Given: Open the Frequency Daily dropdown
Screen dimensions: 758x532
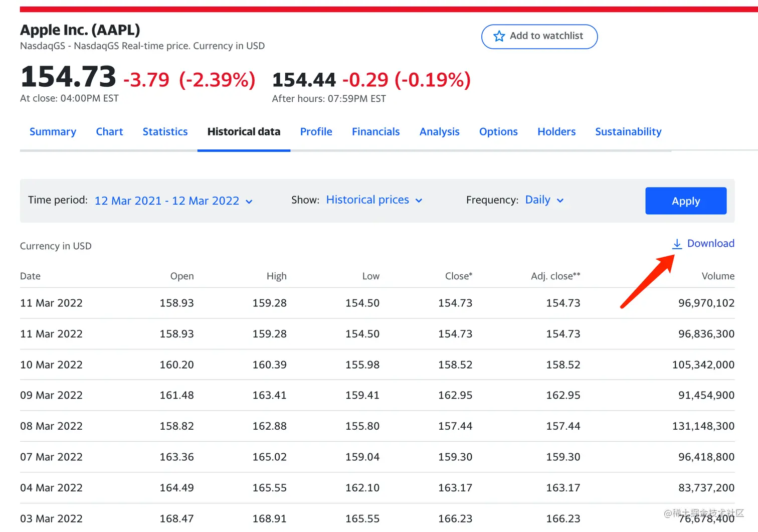Looking at the screenshot, I should point(544,200).
